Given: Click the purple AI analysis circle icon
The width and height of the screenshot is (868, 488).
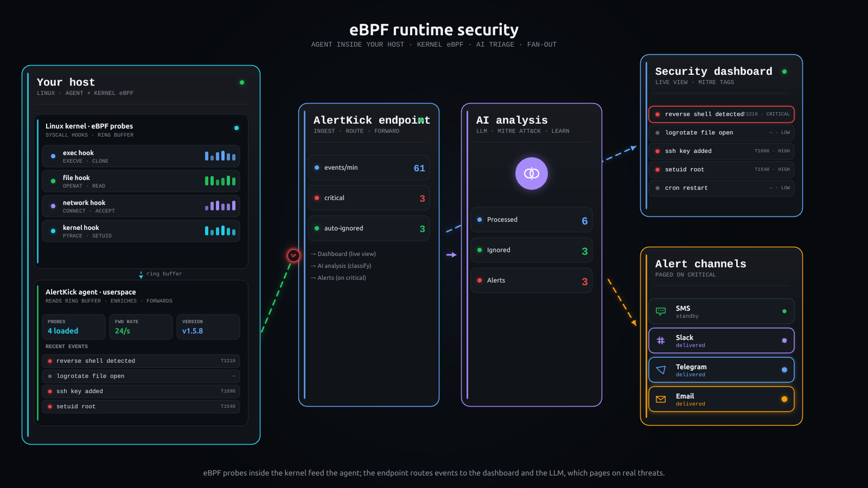Looking at the screenshot, I should 532,174.
